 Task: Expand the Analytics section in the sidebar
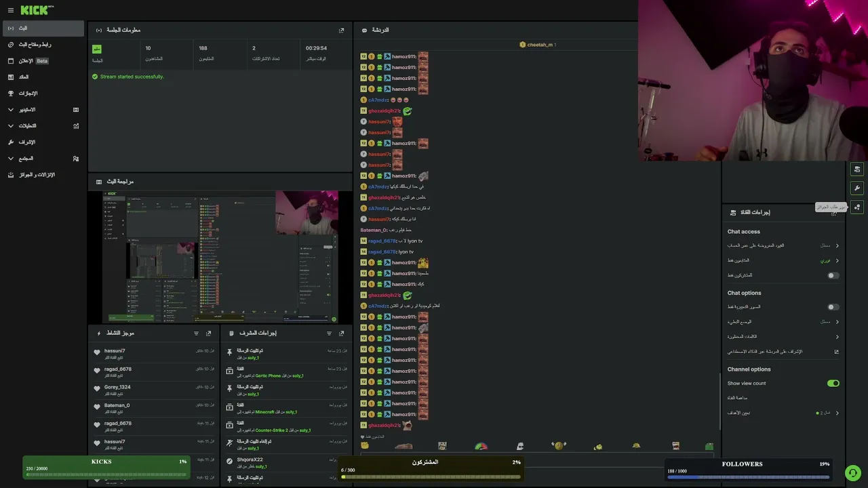point(11,126)
